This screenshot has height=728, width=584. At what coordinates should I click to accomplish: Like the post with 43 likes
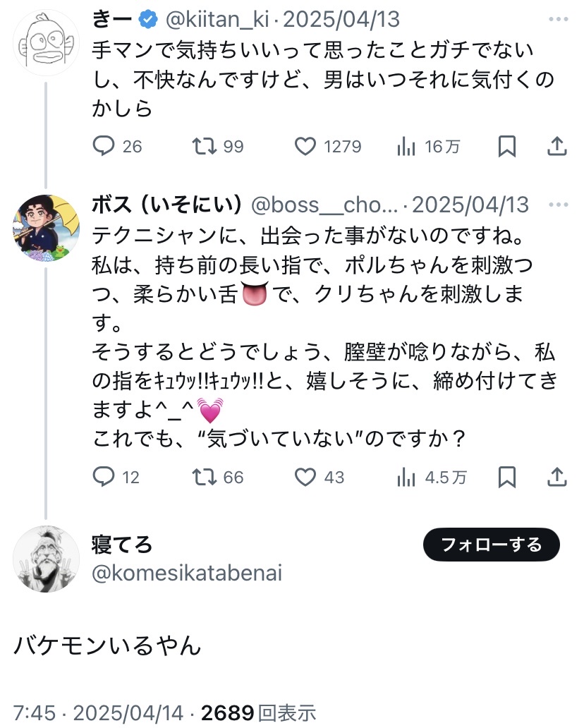tap(305, 478)
